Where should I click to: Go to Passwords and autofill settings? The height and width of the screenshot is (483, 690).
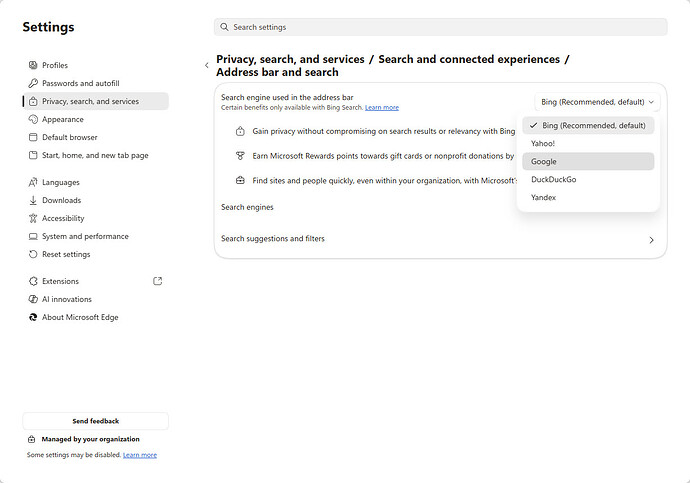point(95,83)
